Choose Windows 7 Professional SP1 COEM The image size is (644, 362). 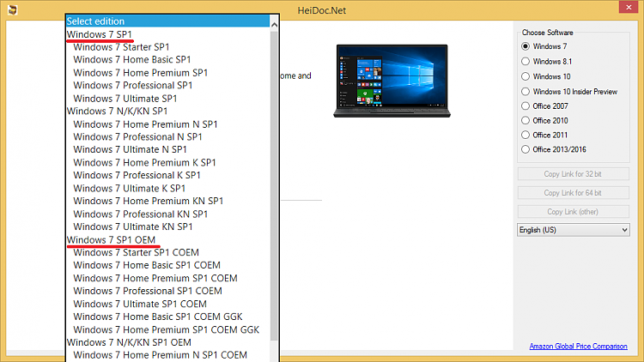148,291
